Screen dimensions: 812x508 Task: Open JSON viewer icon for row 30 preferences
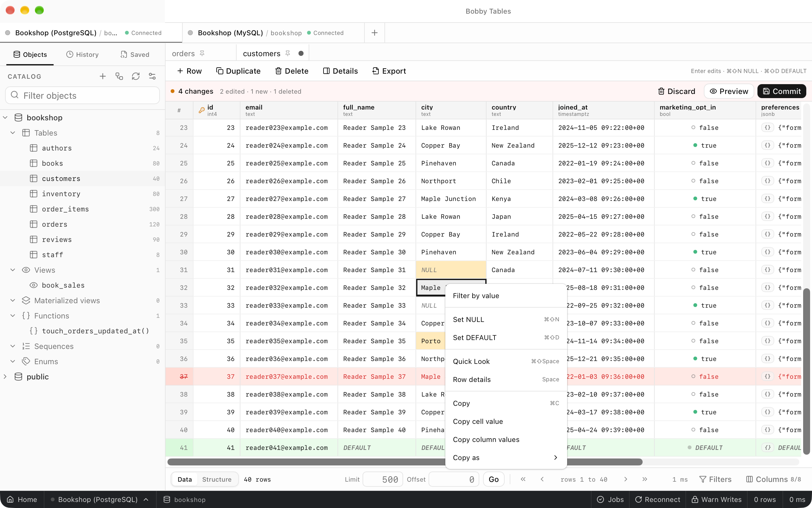click(767, 252)
